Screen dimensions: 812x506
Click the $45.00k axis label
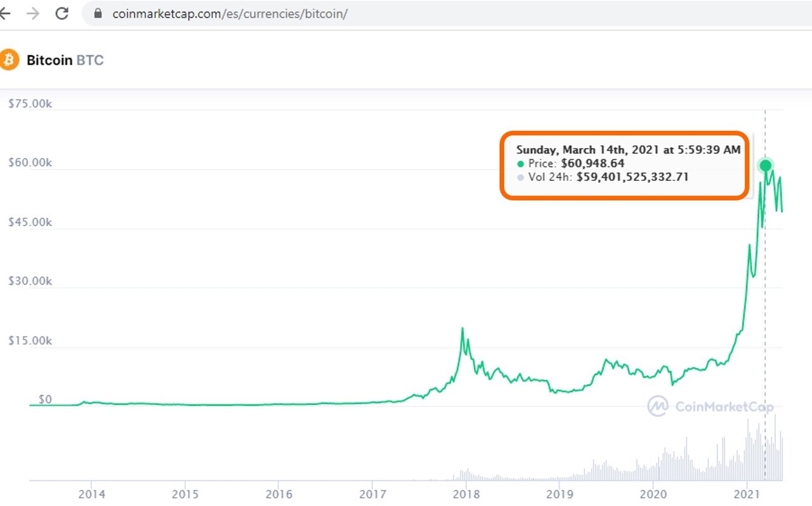pyautogui.click(x=30, y=222)
